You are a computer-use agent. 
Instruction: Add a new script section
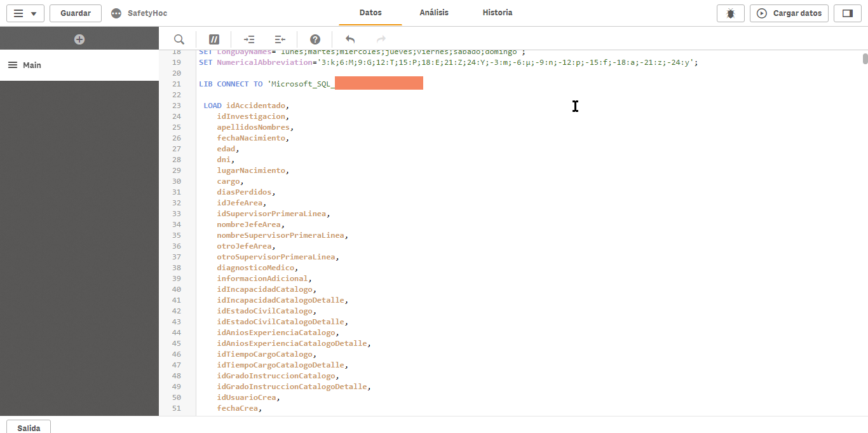pyautogui.click(x=79, y=39)
